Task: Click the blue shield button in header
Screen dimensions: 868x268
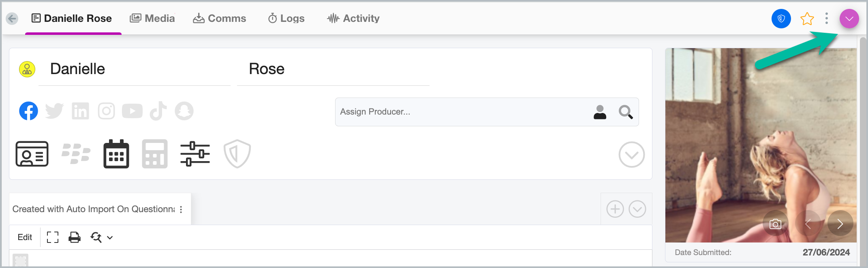Action: click(x=781, y=19)
